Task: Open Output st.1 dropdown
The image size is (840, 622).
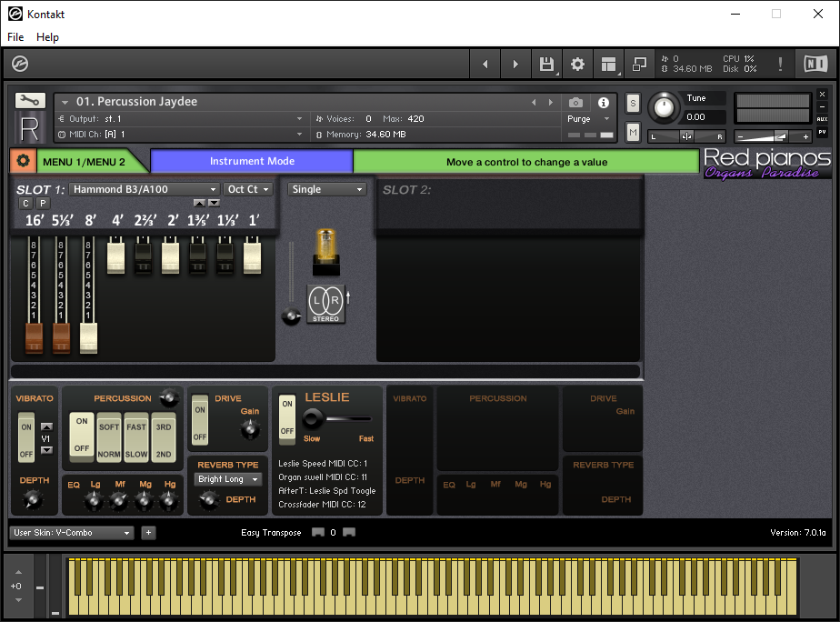Action: (x=182, y=119)
